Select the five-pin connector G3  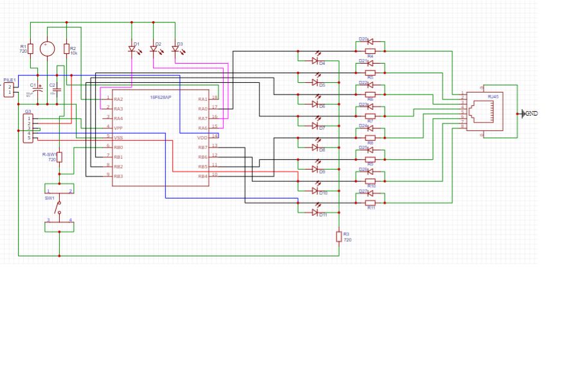click(x=28, y=128)
